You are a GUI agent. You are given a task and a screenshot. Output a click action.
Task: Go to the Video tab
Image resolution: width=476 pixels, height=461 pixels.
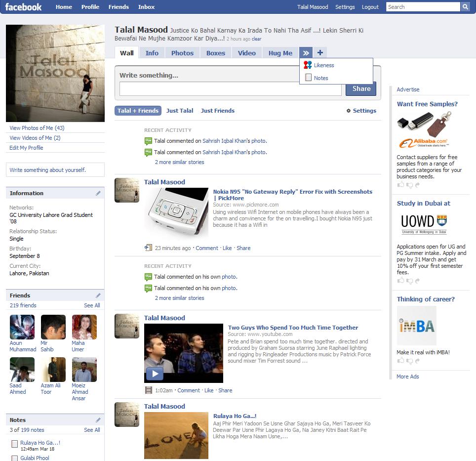(247, 53)
